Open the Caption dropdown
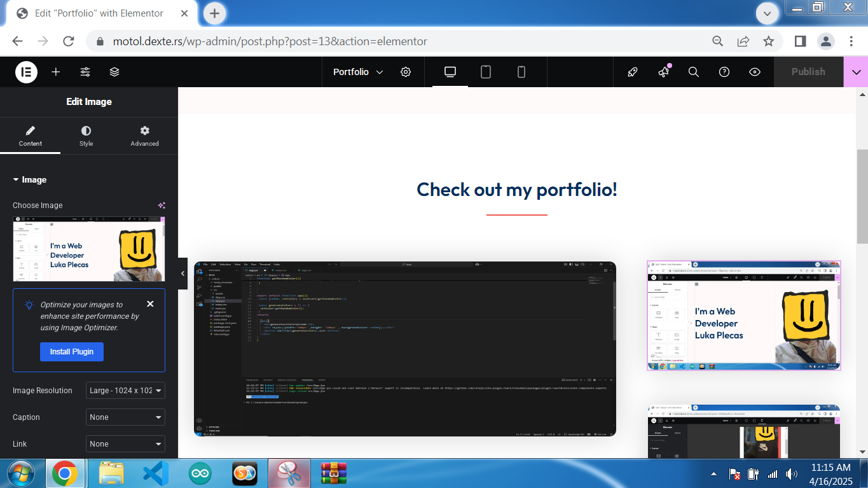This screenshot has width=868, height=488. 125,417
